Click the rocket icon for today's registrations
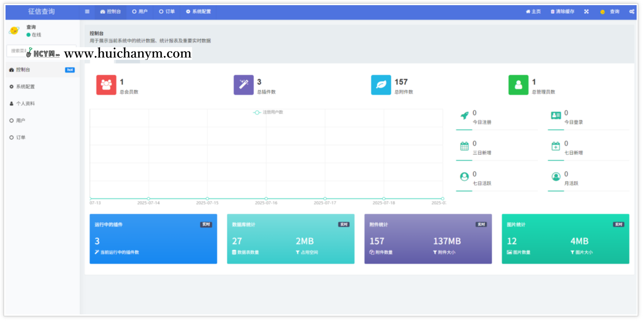 point(465,116)
